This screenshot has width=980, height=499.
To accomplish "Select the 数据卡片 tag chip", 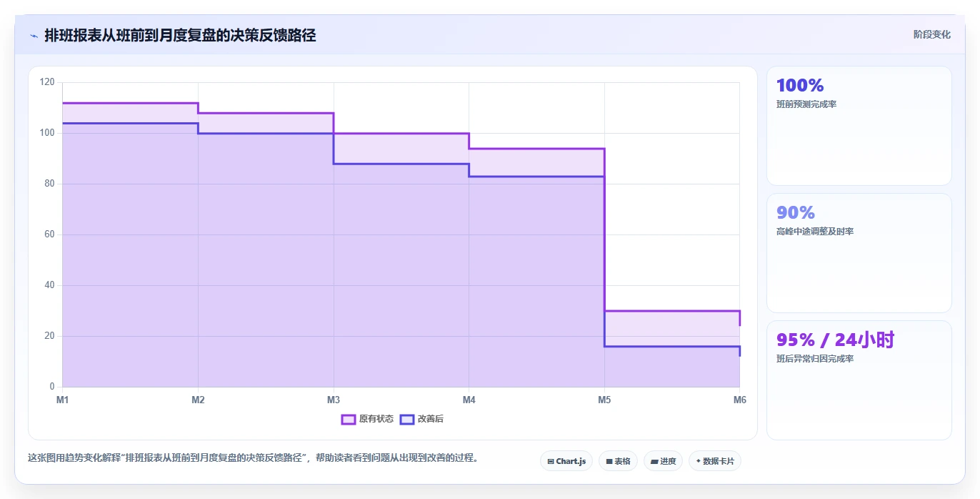I will pos(714,461).
